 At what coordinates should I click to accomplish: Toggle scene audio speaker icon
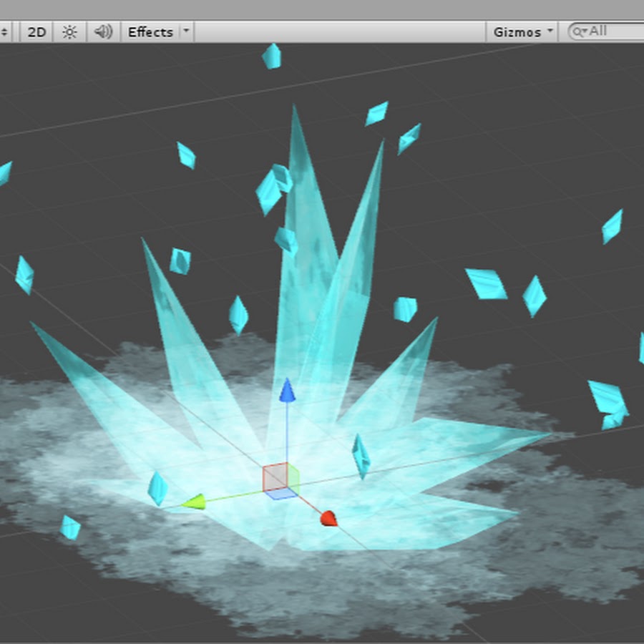click(103, 32)
